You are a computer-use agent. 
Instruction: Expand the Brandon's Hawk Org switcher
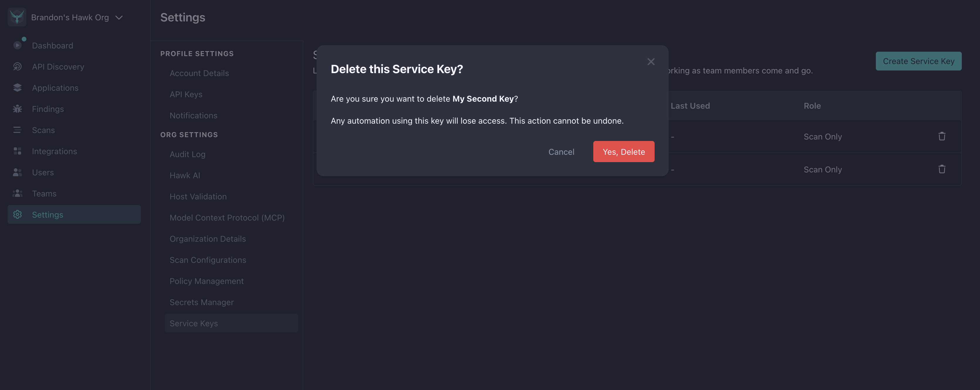(119, 17)
